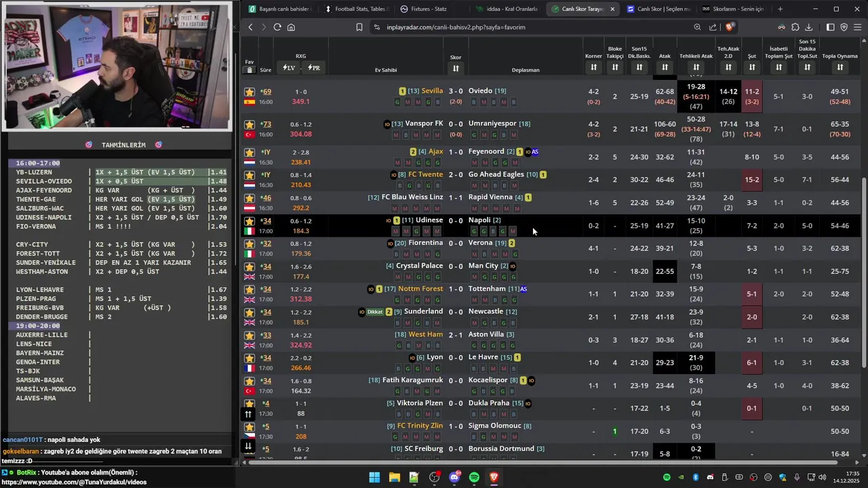Sort by Bloke Takipçi column arrows
The image size is (868, 488).
tap(615, 67)
